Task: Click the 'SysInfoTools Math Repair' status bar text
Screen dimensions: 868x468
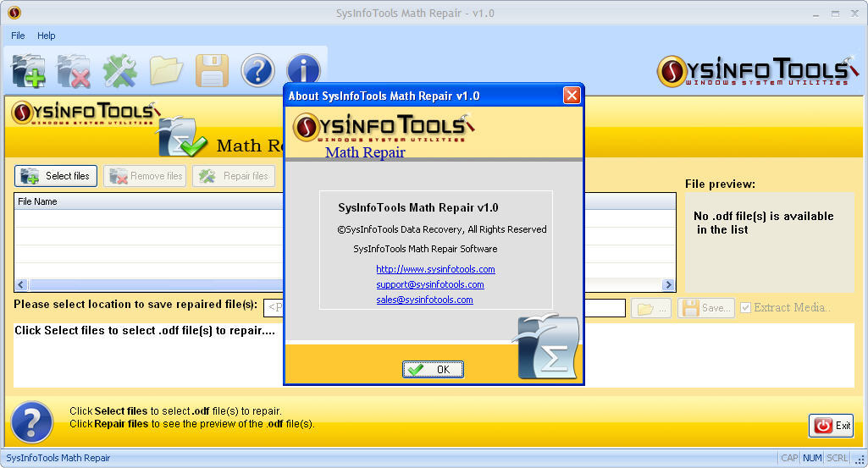Action: 58,458
